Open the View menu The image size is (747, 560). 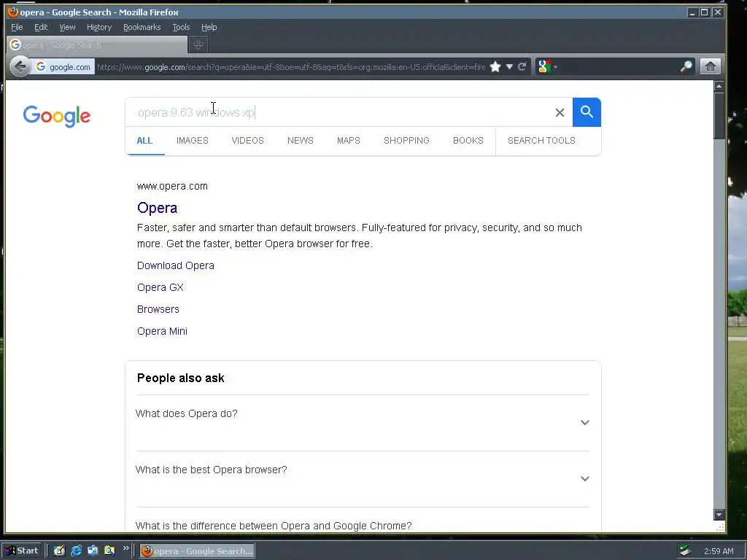(67, 27)
